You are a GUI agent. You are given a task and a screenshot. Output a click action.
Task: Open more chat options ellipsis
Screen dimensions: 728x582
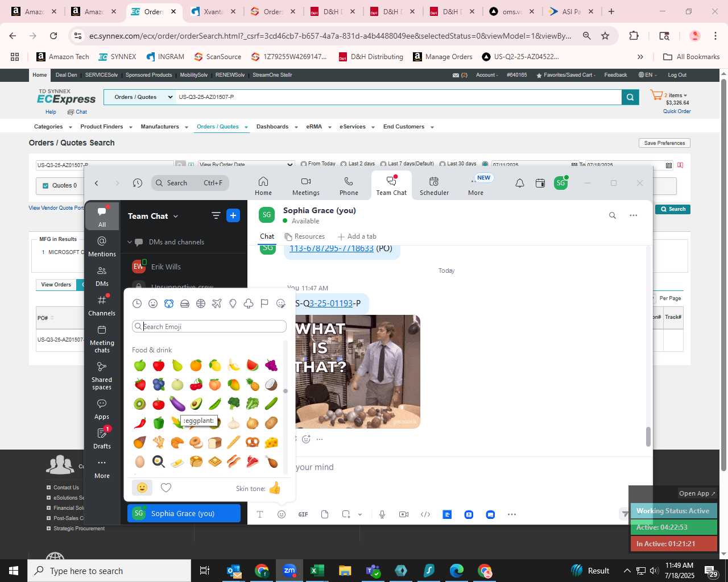pyautogui.click(x=634, y=215)
